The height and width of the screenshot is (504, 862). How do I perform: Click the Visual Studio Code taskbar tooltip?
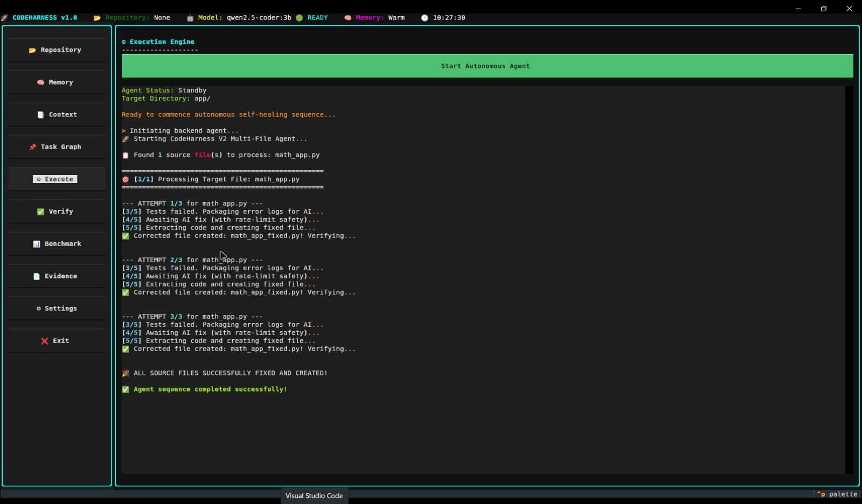314,495
